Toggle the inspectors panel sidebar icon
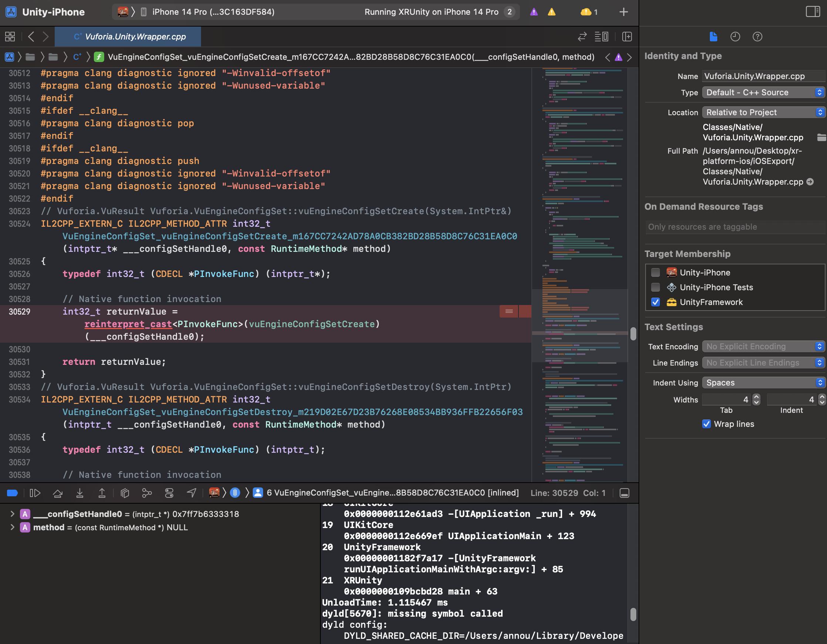Viewport: 827px width, 644px height. [813, 12]
